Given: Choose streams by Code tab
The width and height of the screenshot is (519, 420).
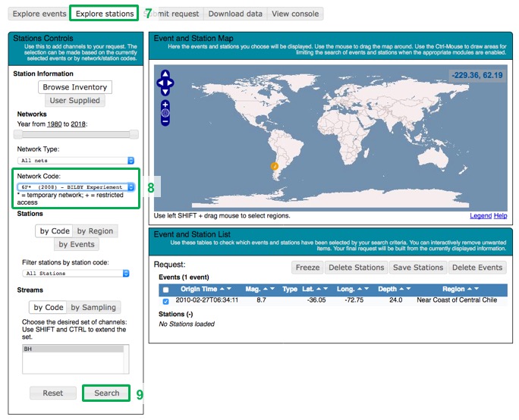Looking at the screenshot, I should click(49, 307).
